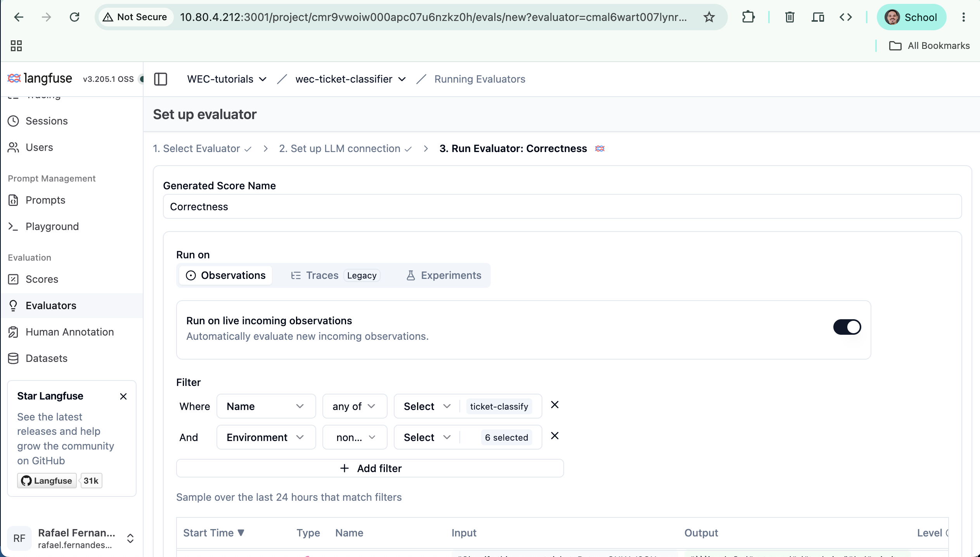Open Users in the sidebar
This screenshot has width=980, height=557.
tap(72, 147)
